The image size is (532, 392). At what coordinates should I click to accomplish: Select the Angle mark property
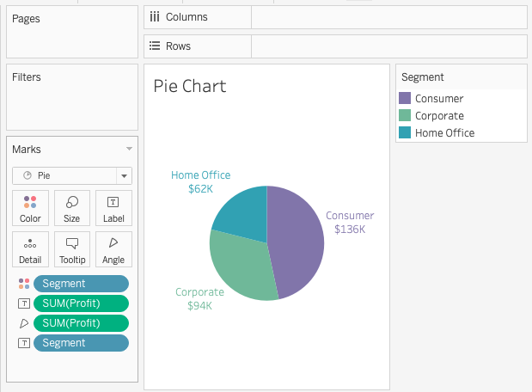113,249
